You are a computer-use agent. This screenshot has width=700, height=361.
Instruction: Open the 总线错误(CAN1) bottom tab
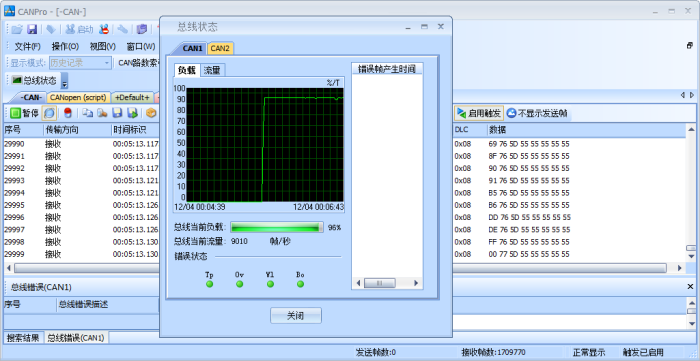tap(76, 338)
